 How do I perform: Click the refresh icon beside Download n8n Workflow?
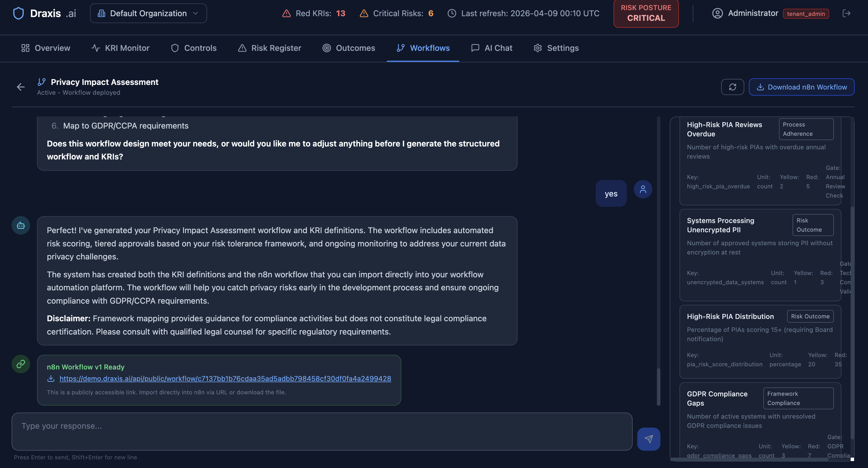click(733, 87)
